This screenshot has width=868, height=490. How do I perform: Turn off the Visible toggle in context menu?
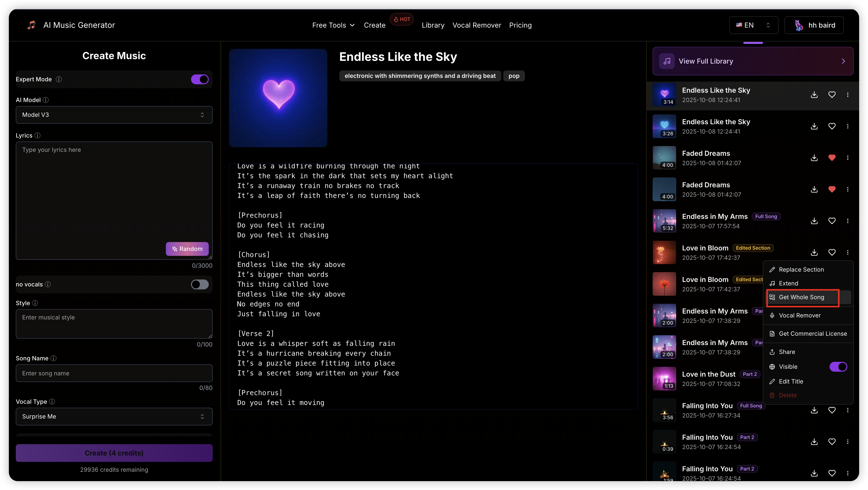[x=838, y=367]
